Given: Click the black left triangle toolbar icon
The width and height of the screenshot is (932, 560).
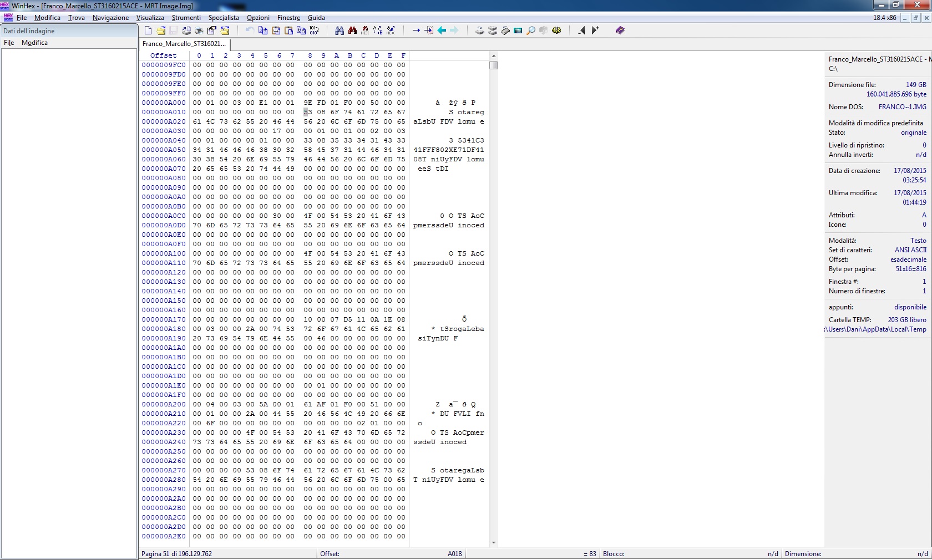Looking at the screenshot, I should pyautogui.click(x=581, y=30).
